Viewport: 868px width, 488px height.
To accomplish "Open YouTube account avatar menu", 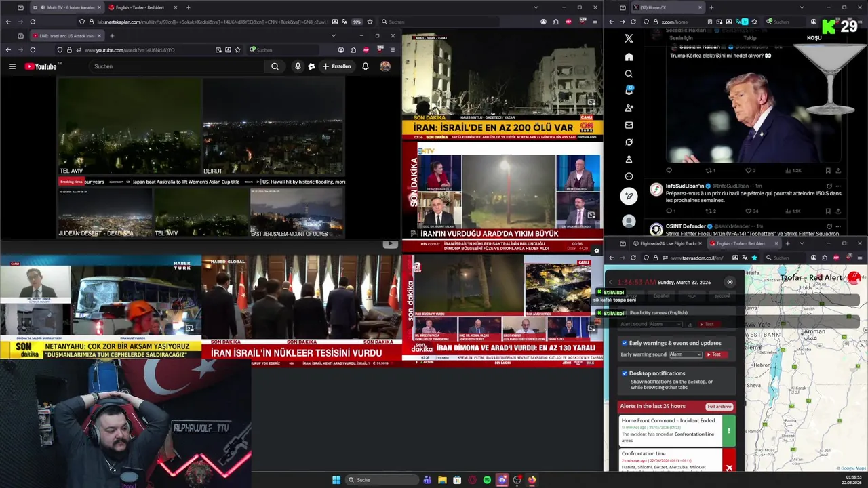I will (385, 66).
